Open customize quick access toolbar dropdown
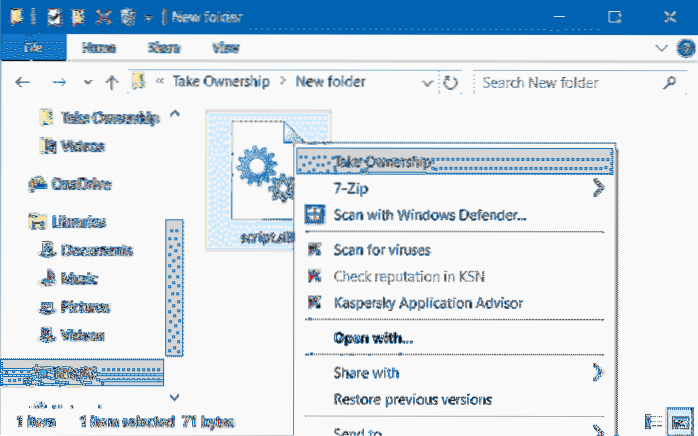The image size is (698, 436). [x=149, y=15]
